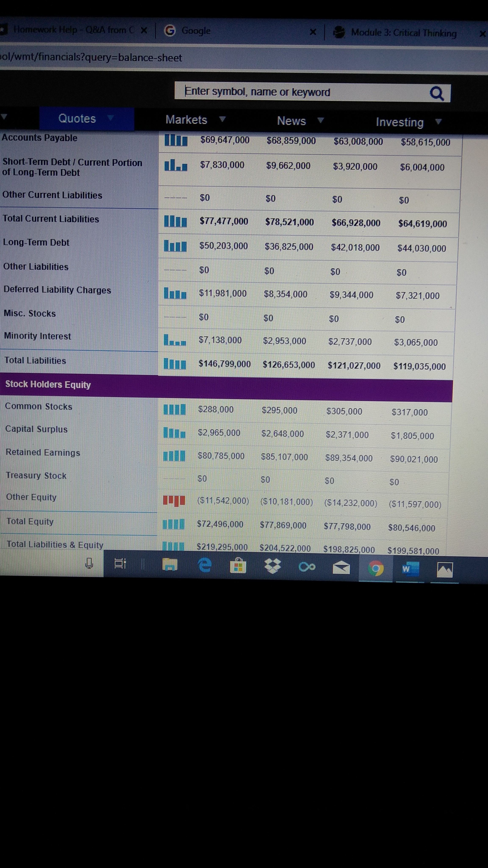This screenshot has height=868, width=488.
Task: Click the browser address bar URL
Action: pos(91,58)
